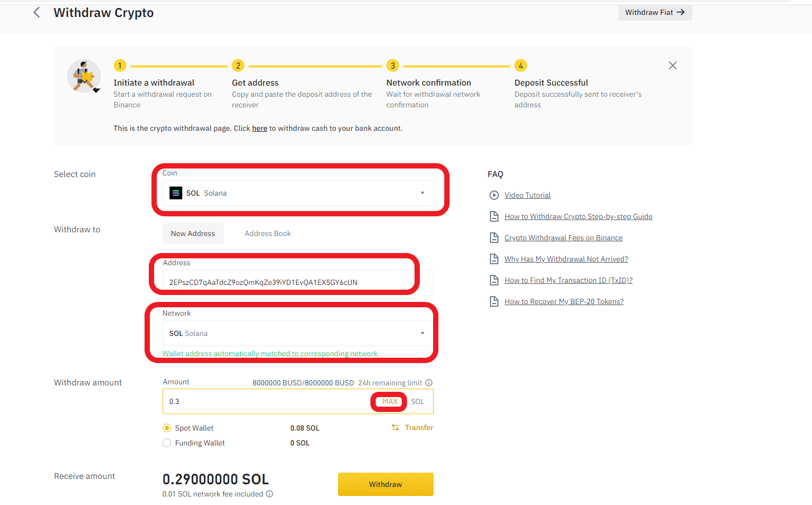The height and width of the screenshot is (505, 812).
Task: Select the Funding Wallet radio button
Action: click(x=167, y=443)
